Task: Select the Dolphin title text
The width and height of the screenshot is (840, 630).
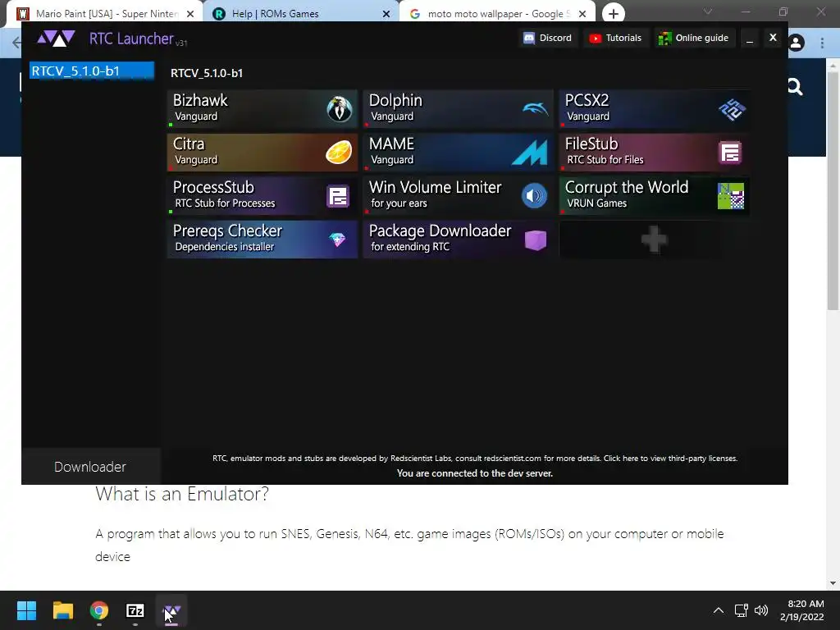Action: 395,100
